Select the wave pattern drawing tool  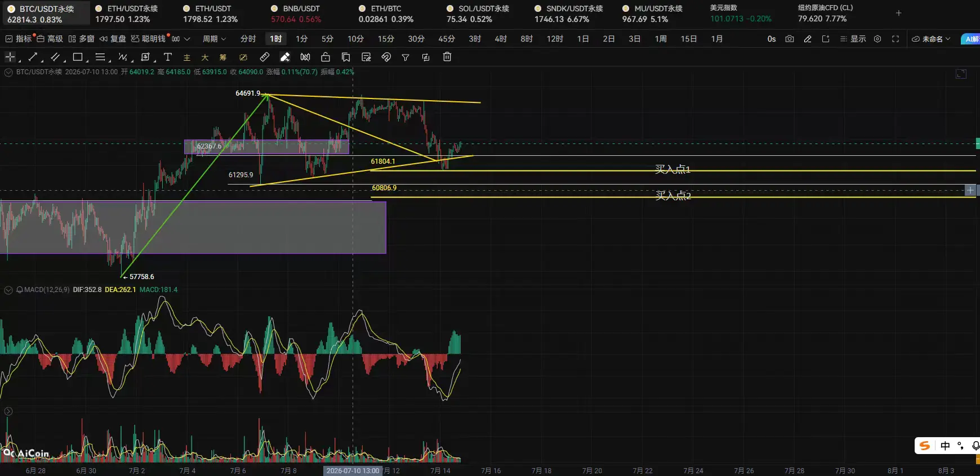123,57
